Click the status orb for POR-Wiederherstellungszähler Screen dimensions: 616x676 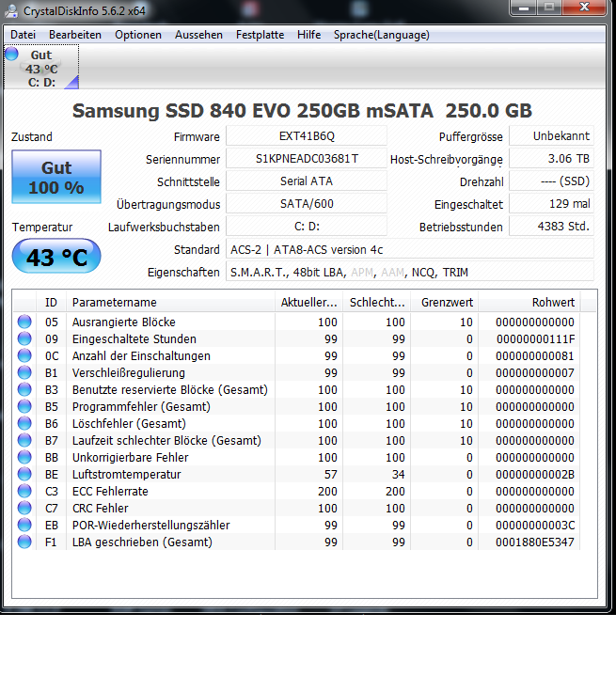tap(24, 525)
